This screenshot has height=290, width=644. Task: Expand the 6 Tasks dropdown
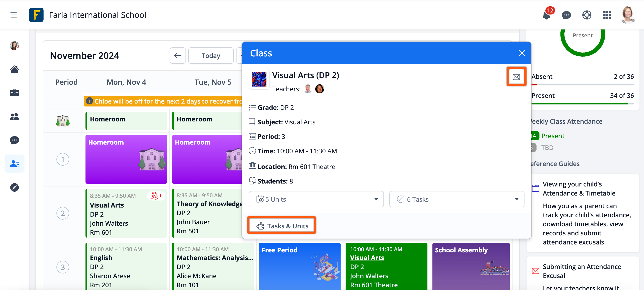point(456,199)
